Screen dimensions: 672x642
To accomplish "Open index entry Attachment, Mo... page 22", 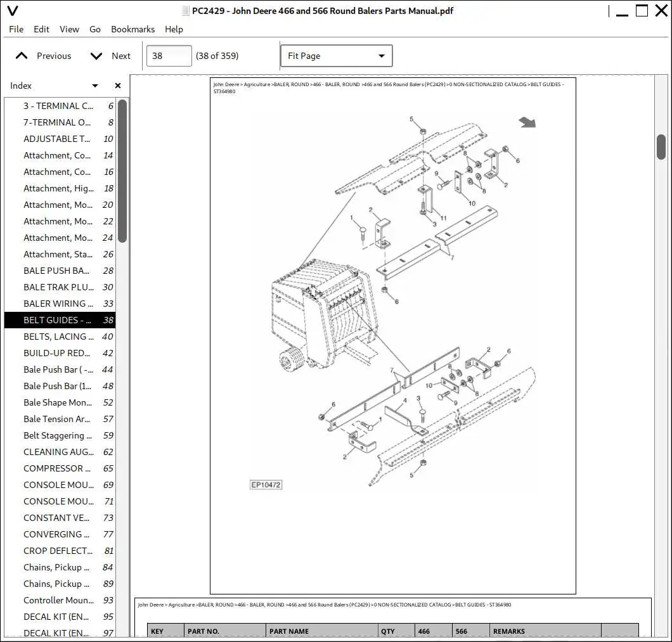I will 60,222.
